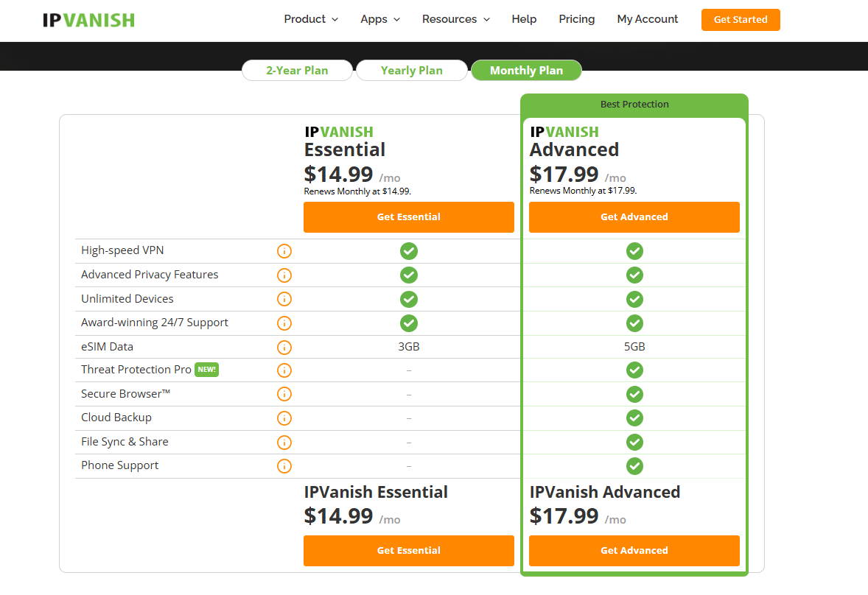This screenshot has width=868, height=595.
Task: Click Advanced checkmark for Threat Protection Pro
Action: coord(634,370)
